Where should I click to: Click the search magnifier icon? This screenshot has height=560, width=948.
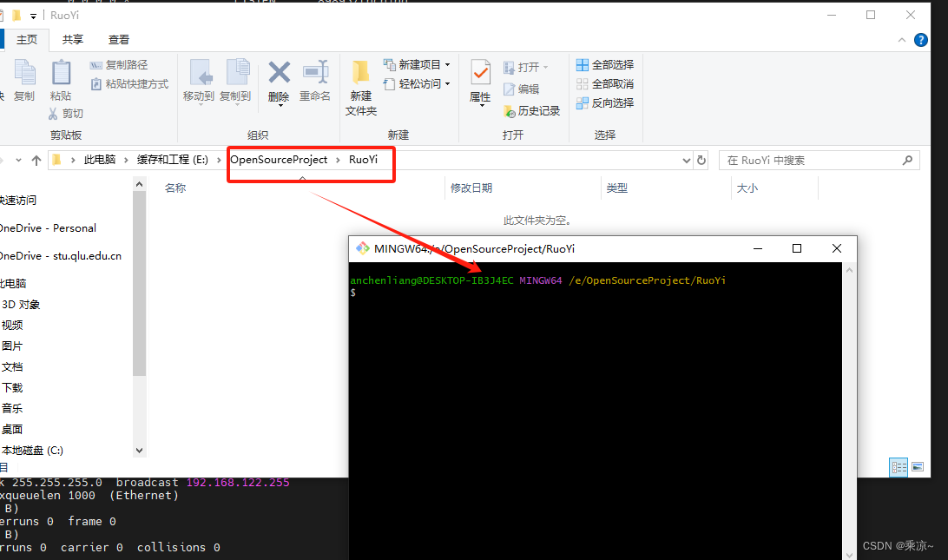pos(907,161)
